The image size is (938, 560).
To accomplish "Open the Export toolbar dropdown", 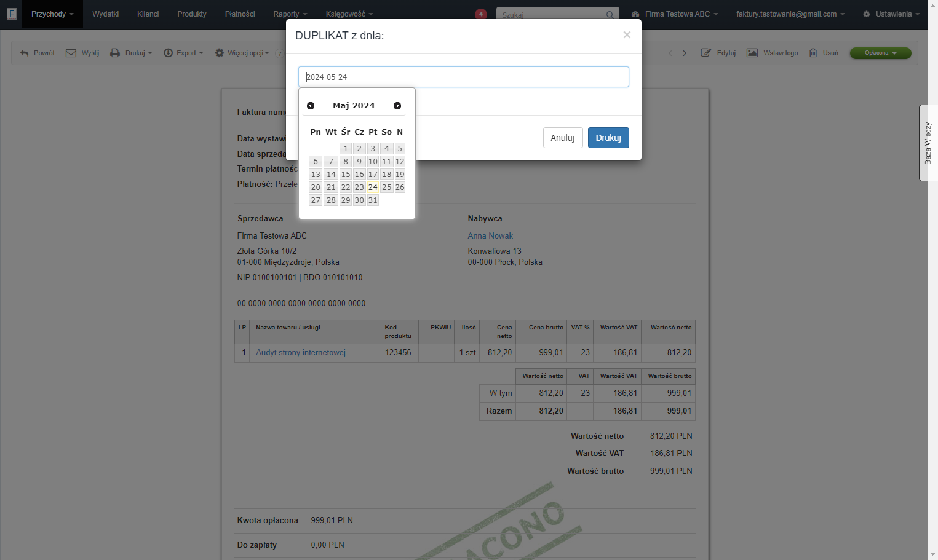I will pos(183,53).
